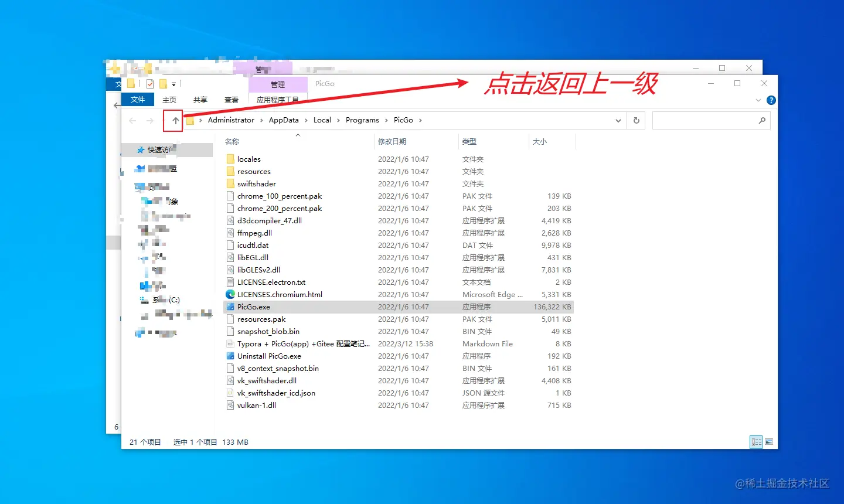Click the Up one level arrow

175,121
